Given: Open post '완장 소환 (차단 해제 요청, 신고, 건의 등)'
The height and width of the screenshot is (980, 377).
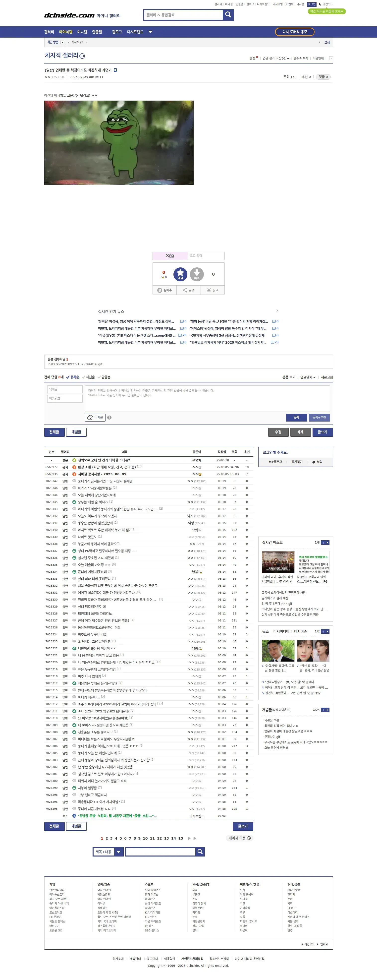Looking at the screenshot, I should coord(107,467).
